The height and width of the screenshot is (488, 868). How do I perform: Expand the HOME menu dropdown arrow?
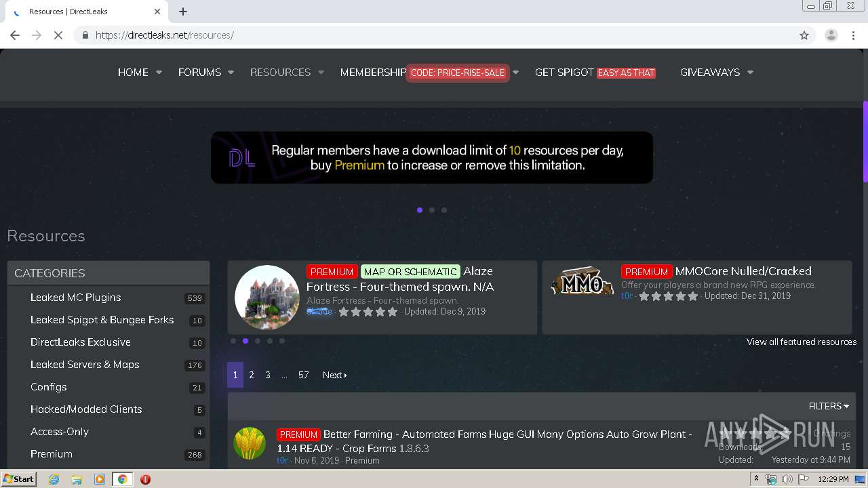click(159, 73)
